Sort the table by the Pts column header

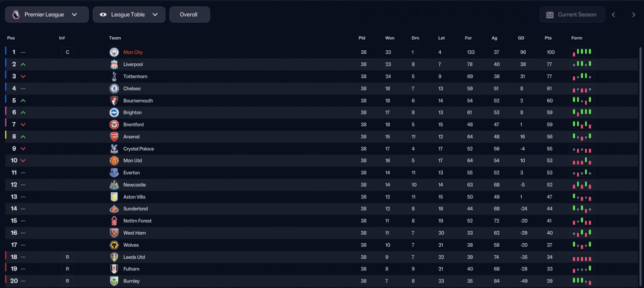coord(548,38)
